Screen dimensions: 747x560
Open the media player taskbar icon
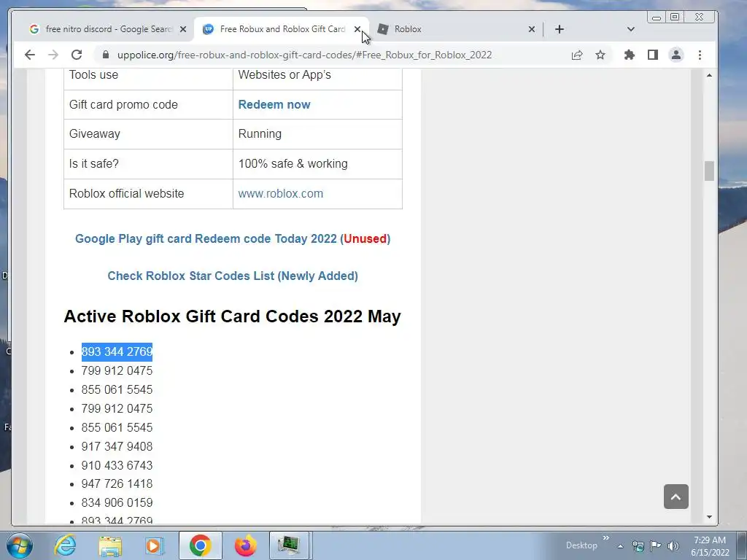point(153,545)
